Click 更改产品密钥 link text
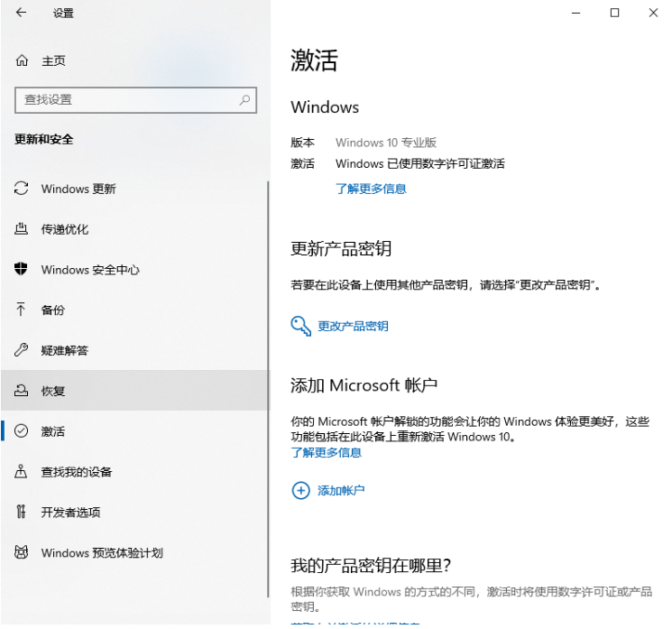 coord(353,327)
